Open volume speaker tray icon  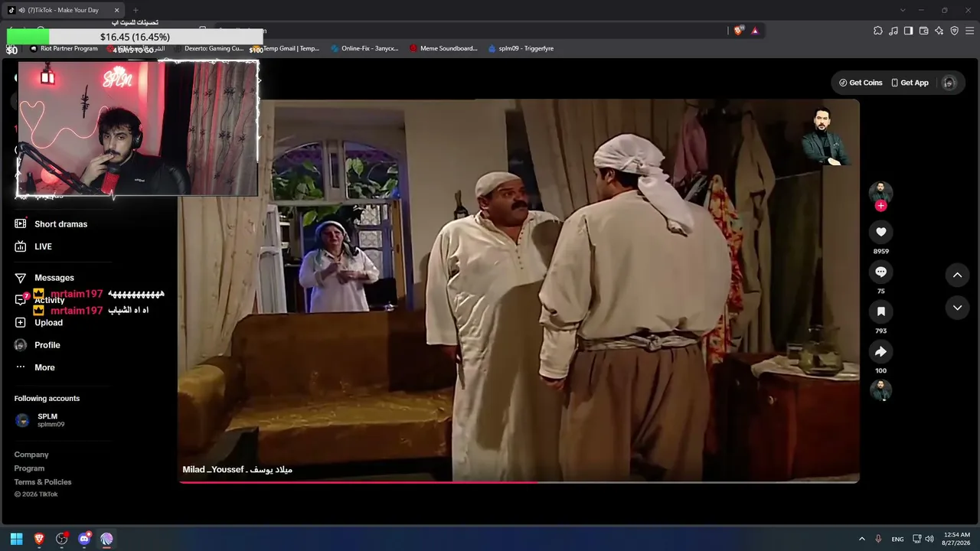[x=929, y=539]
